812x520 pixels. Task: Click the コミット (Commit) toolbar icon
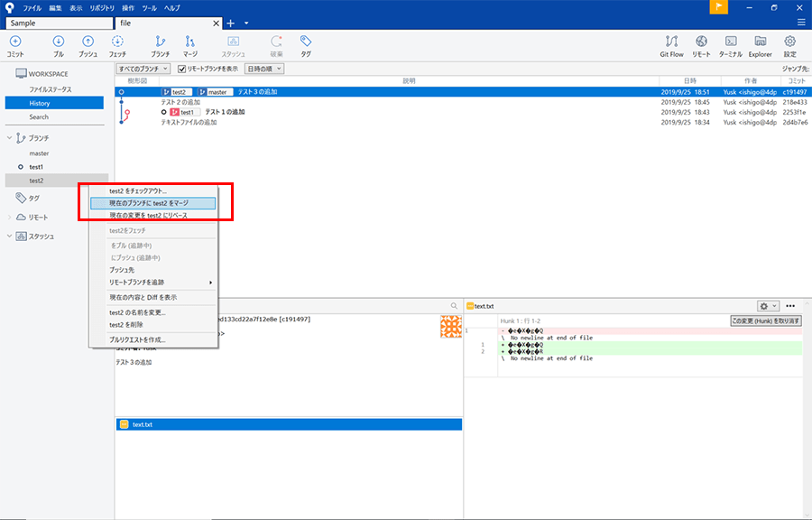[x=15, y=45]
